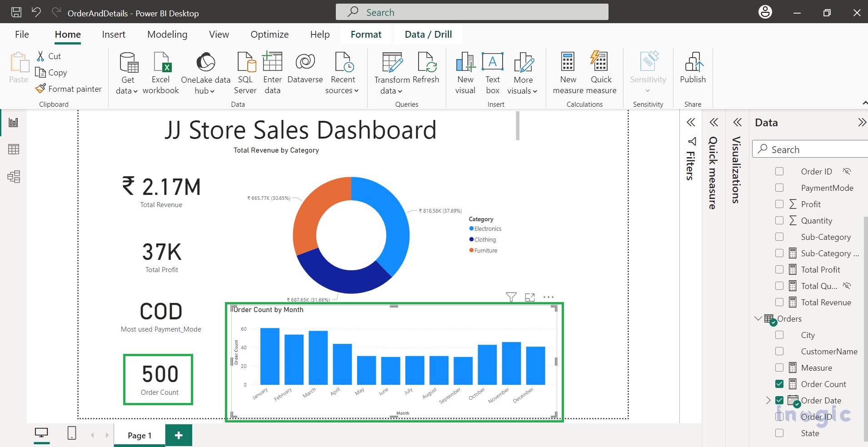Click the Electronics legend color marker
Image resolution: width=868 pixels, height=447 pixels.
click(x=471, y=228)
